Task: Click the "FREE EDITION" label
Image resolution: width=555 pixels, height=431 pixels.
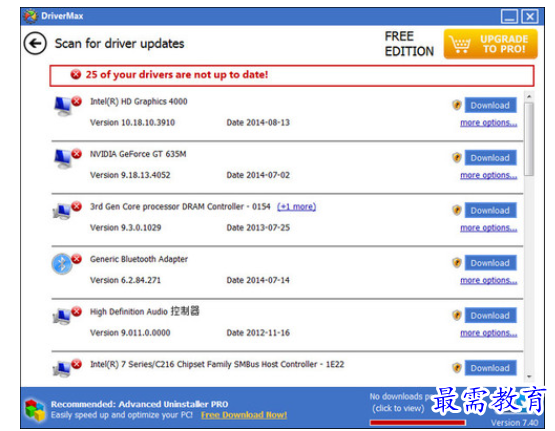Action: 409,44
